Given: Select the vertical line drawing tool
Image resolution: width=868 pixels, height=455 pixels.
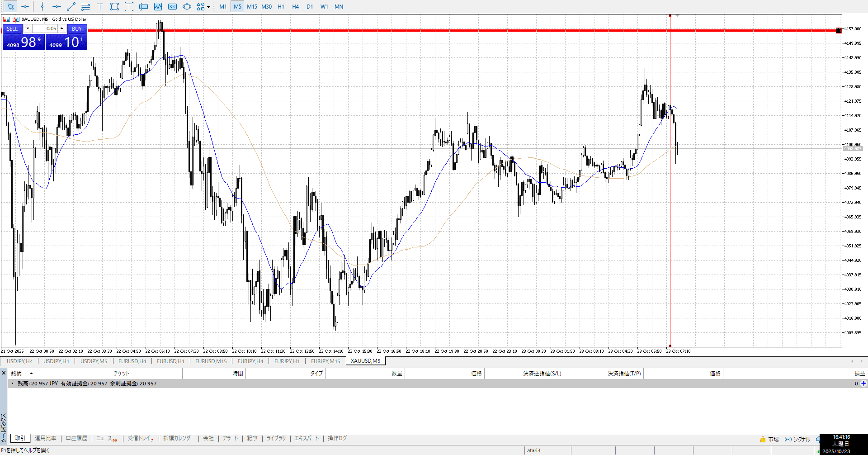Looking at the screenshot, I should coord(42,6).
